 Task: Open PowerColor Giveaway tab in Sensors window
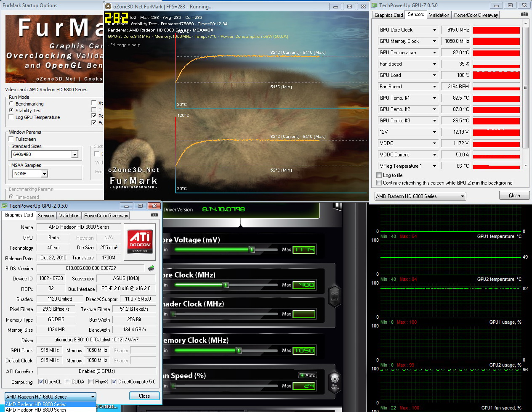pos(476,15)
